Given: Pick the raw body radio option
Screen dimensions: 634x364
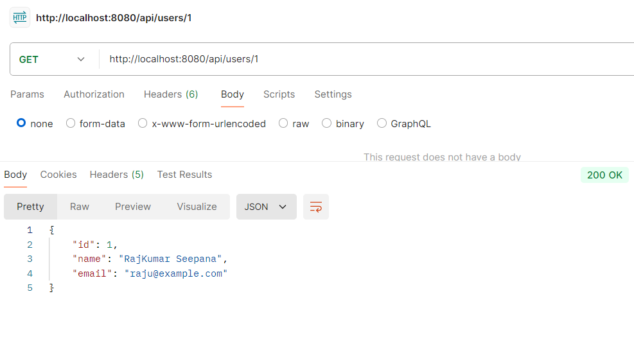Looking at the screenshot, I should pos(283,123).
